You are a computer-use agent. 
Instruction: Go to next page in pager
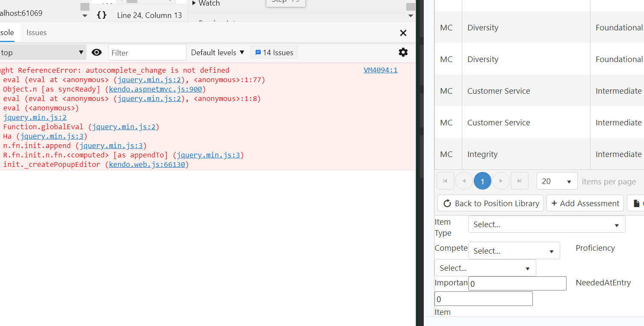pos(501,181)
